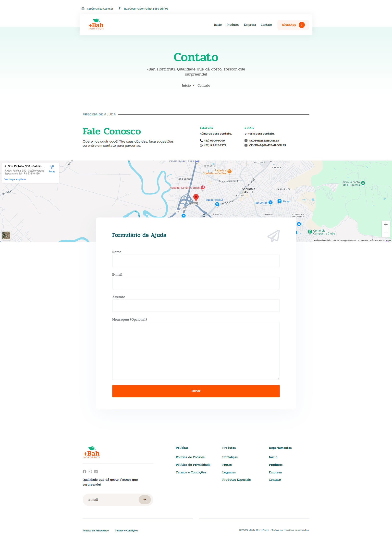Screen dimensions: 392x544
Task: Click the Ver mapa ampliado link
Action: 15,180
